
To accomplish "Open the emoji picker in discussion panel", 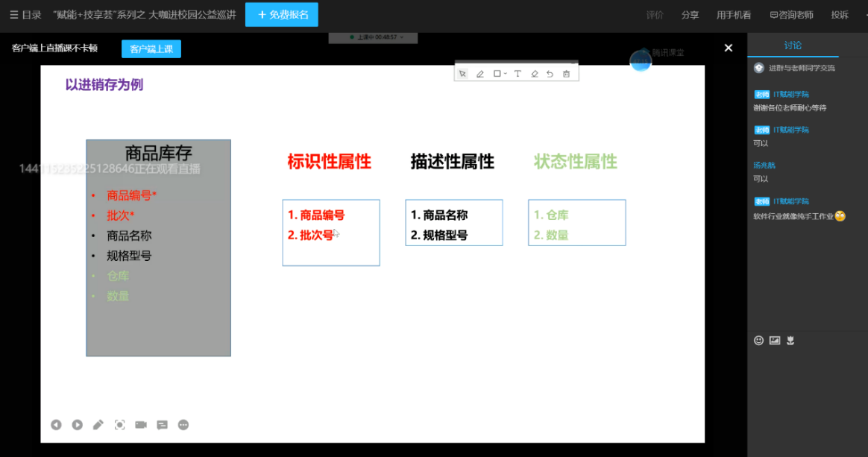I will pyautogui.click(x=758, y=341).
